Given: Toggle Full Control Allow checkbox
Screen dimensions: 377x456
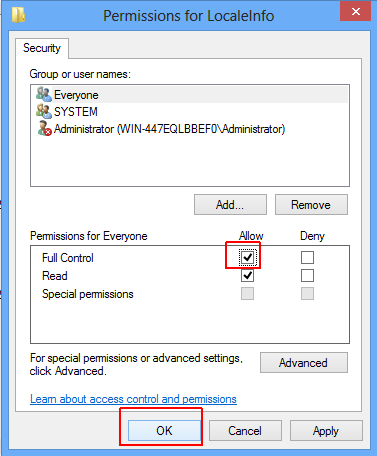Looking at the screenshot, I should (247, 257).
